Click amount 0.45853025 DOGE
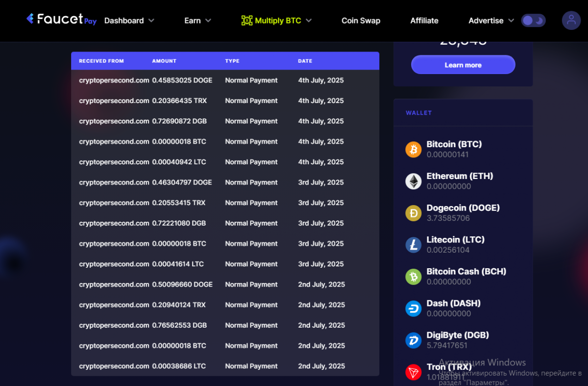The width and height of the screenshot is (588, 386). 182,80
